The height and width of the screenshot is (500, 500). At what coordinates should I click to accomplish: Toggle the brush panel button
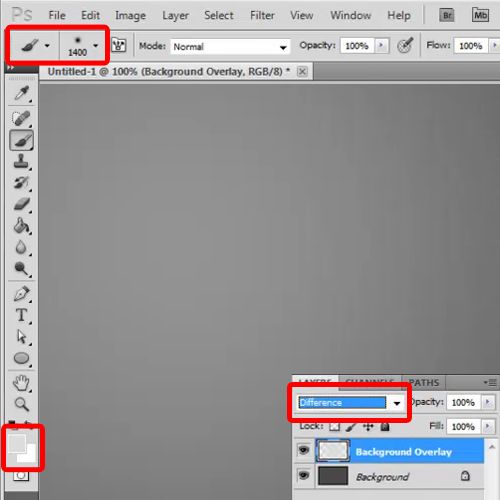tap(119, 45)
